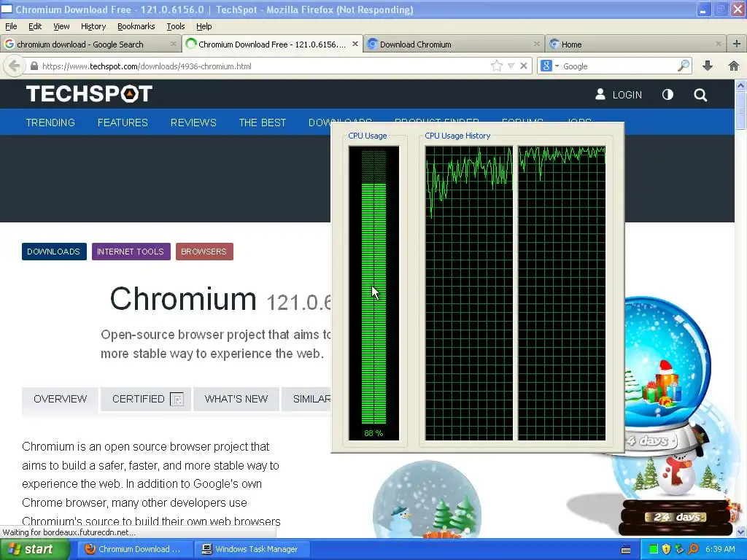Viewport: 747px width, 560px height.
Task: Click the LOGIN link
Action: point(627,95)
